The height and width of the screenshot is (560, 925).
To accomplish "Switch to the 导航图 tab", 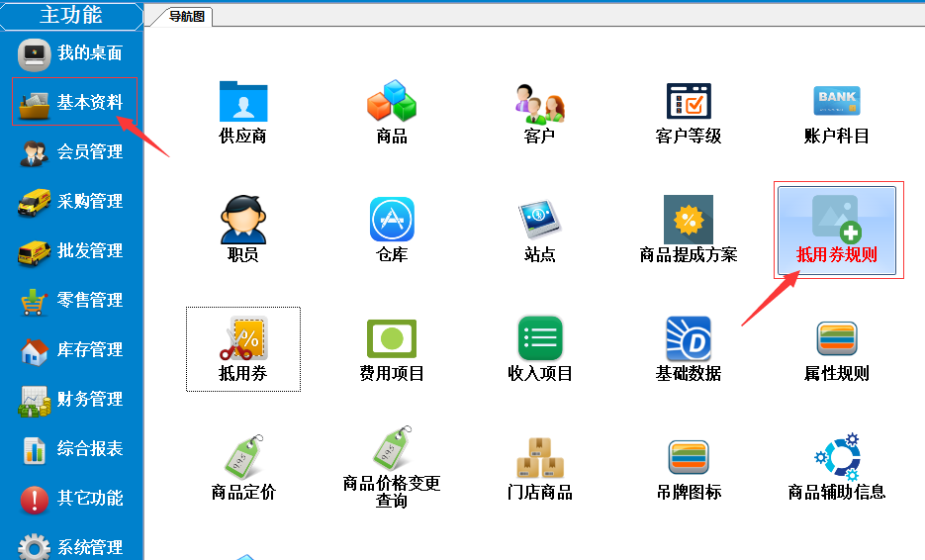I will 186,17.
